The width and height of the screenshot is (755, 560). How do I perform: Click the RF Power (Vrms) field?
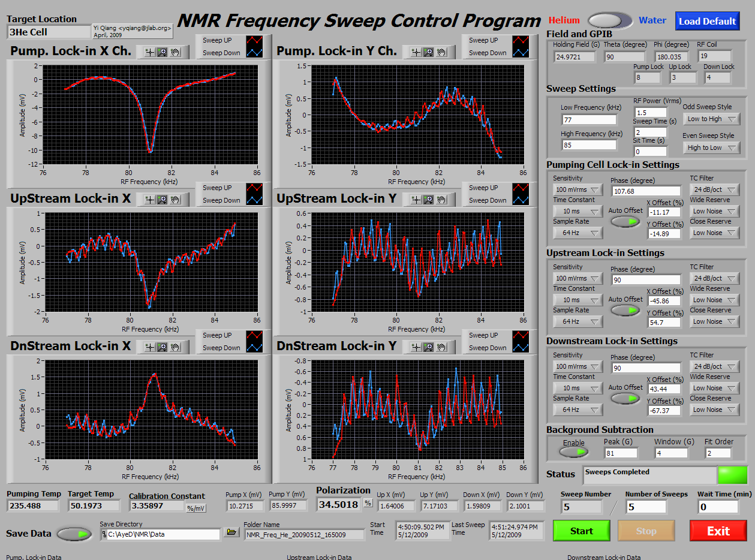coord(651,112)
